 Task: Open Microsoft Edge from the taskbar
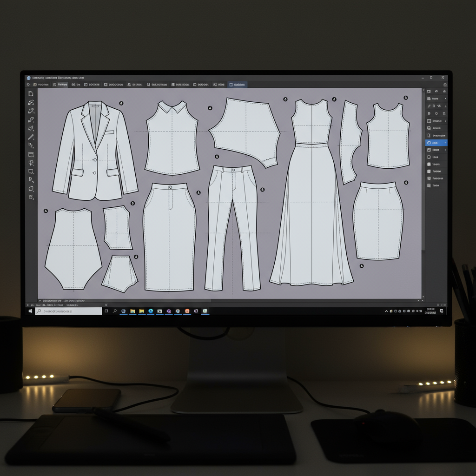pyautogui.click(x=151, y=311)
